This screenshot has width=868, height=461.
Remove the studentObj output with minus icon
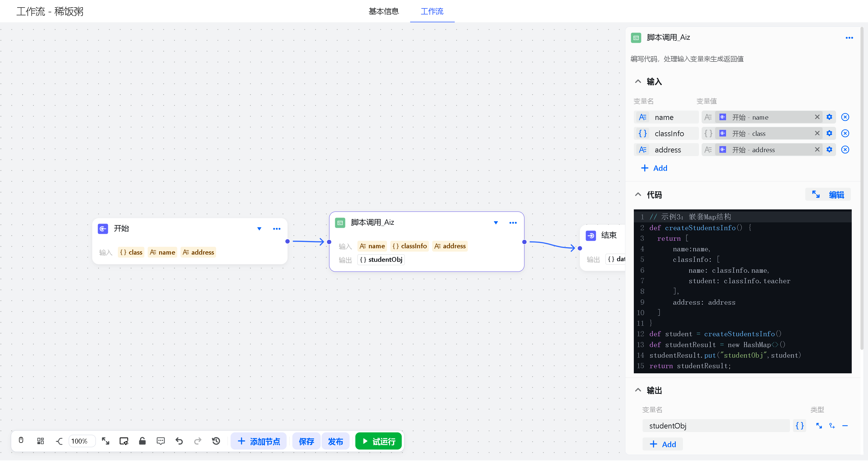point(845,426)
